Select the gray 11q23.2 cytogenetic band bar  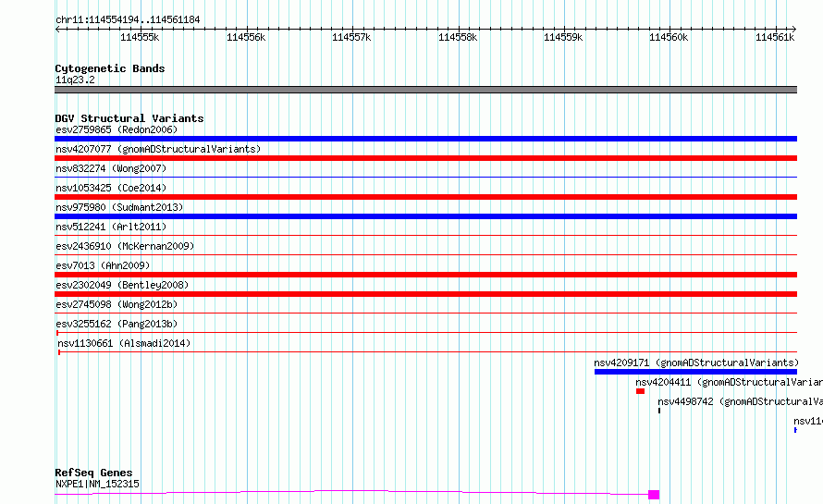click(x=425, y=90)
